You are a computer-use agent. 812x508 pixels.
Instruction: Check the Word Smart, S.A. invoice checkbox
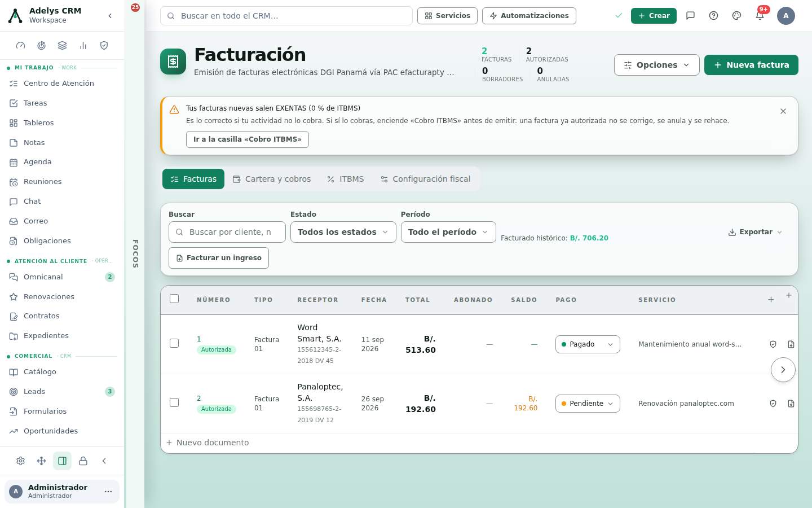click(174, 343)
